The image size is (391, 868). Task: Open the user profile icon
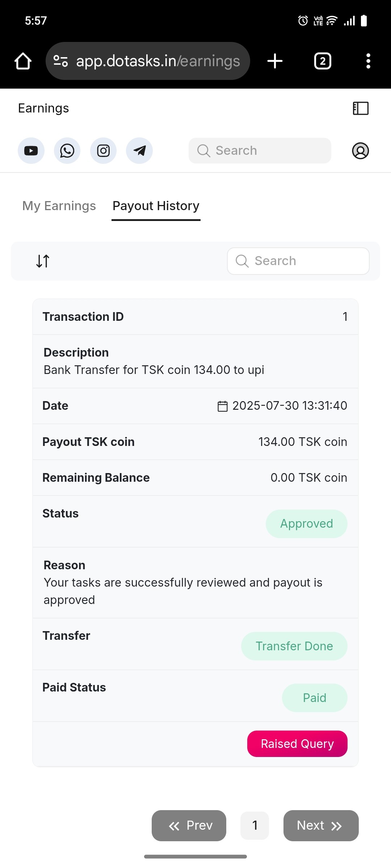[360, 150]
